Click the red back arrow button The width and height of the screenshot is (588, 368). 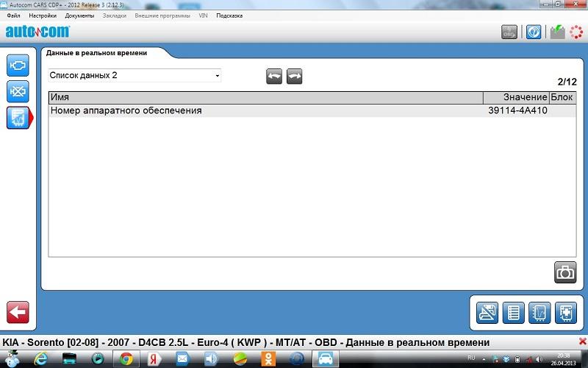pyautogui.click(x=18, y=312)
